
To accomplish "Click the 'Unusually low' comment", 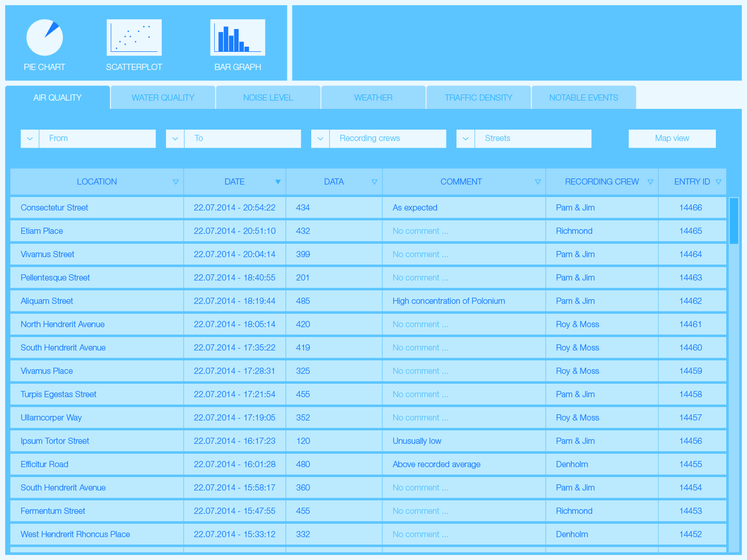I will coord(417,441).
